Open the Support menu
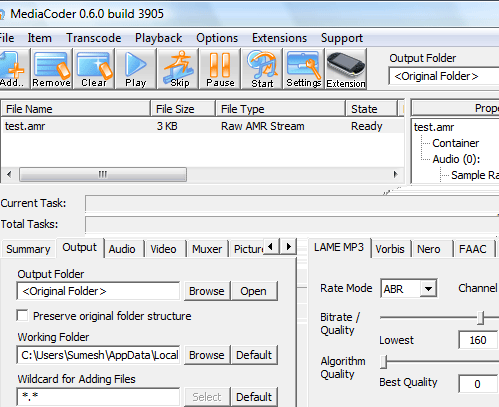 [x=342, y=38]
